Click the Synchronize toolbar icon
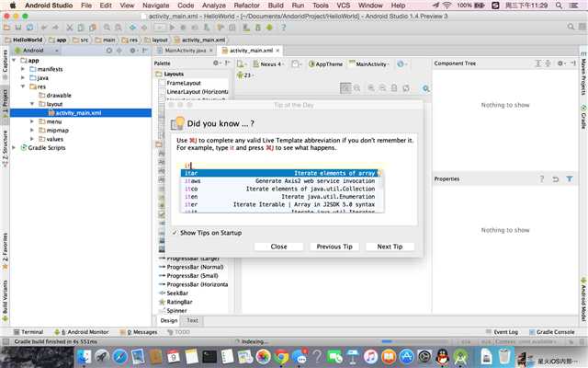588x368 pixels. 29,28
